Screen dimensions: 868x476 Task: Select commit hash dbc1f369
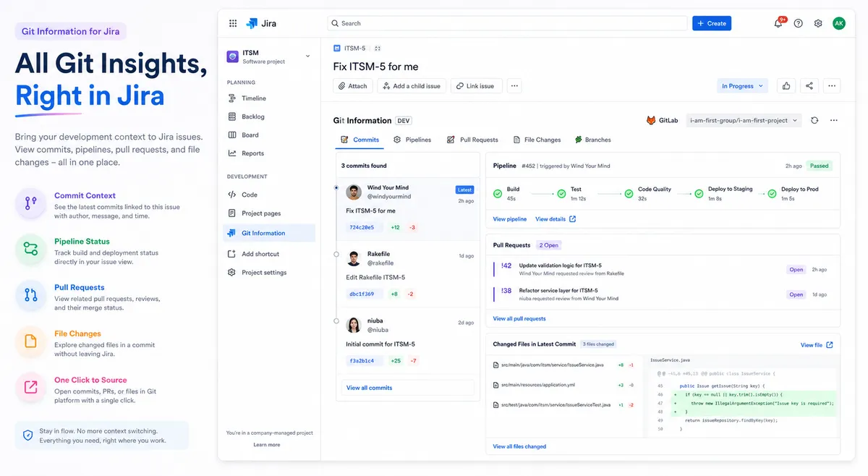(x=362, y=294)
